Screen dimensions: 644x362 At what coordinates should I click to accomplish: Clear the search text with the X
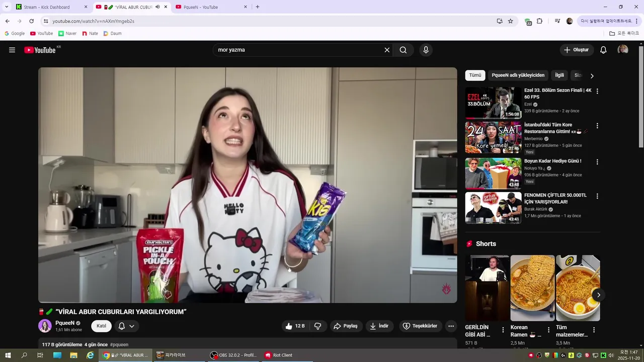[x=387, y=50]
